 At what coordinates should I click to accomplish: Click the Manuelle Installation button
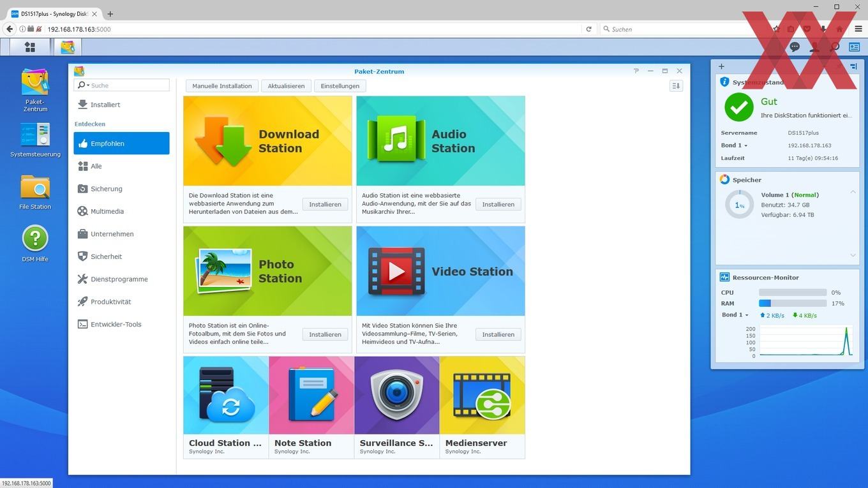pos(222,85)
